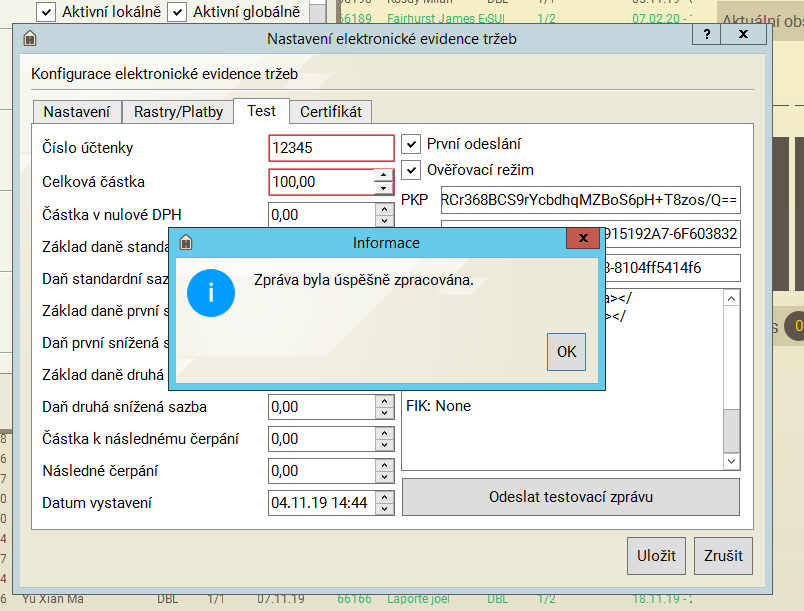Close the Informace dialog with red X

point(582,242)
